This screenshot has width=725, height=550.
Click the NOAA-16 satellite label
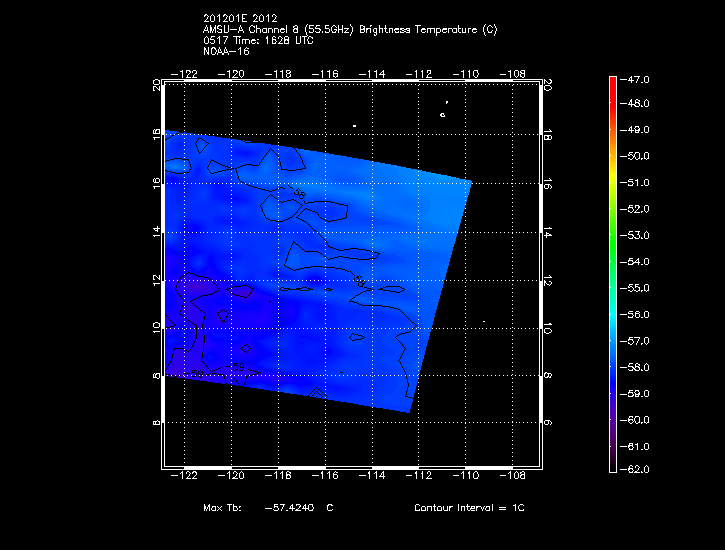click(226, 51)
